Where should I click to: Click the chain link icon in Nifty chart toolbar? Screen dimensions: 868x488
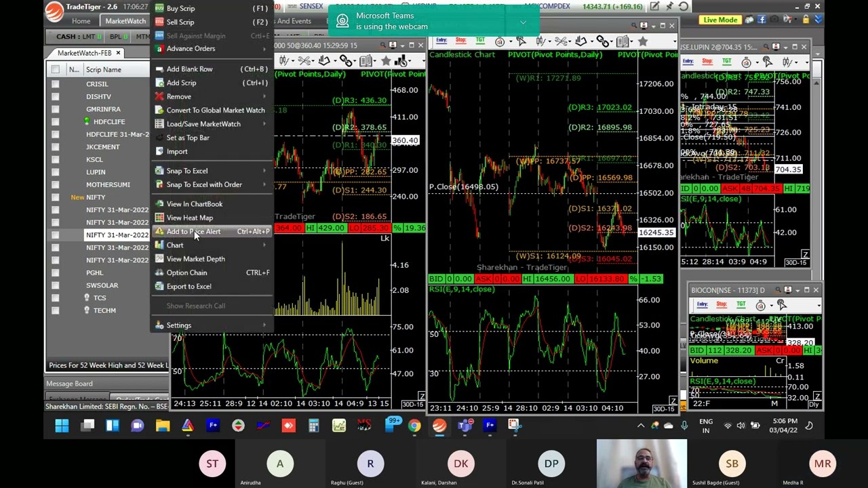tap(603, 41)
